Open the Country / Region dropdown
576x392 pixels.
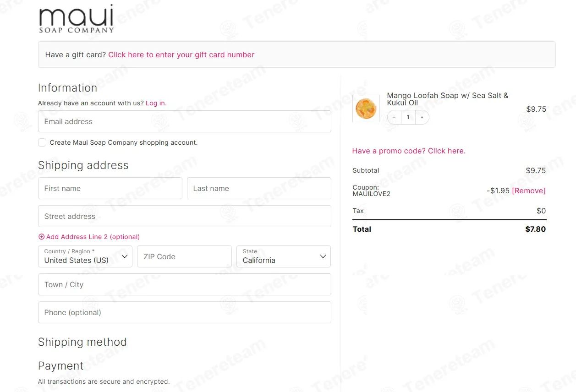(x=85, y=256)
